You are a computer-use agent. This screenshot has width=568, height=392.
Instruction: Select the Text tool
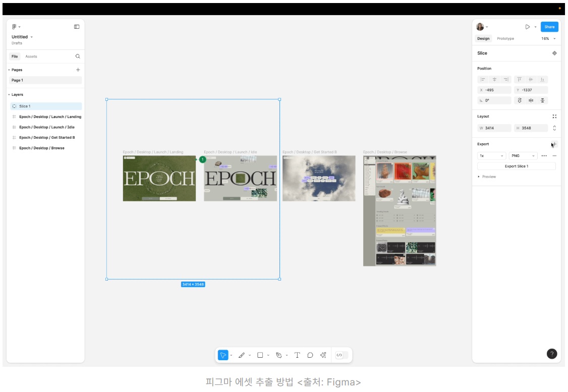(x=297, y=355)
